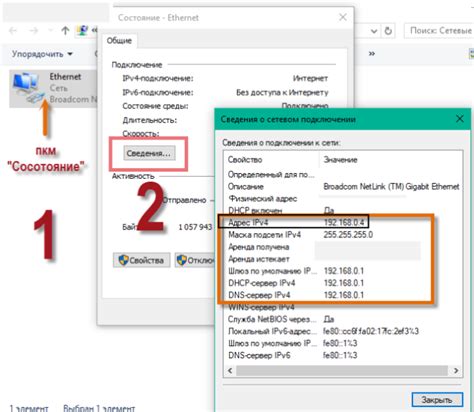Click the horizontal scrollbar right arrow

click(456, 371)
